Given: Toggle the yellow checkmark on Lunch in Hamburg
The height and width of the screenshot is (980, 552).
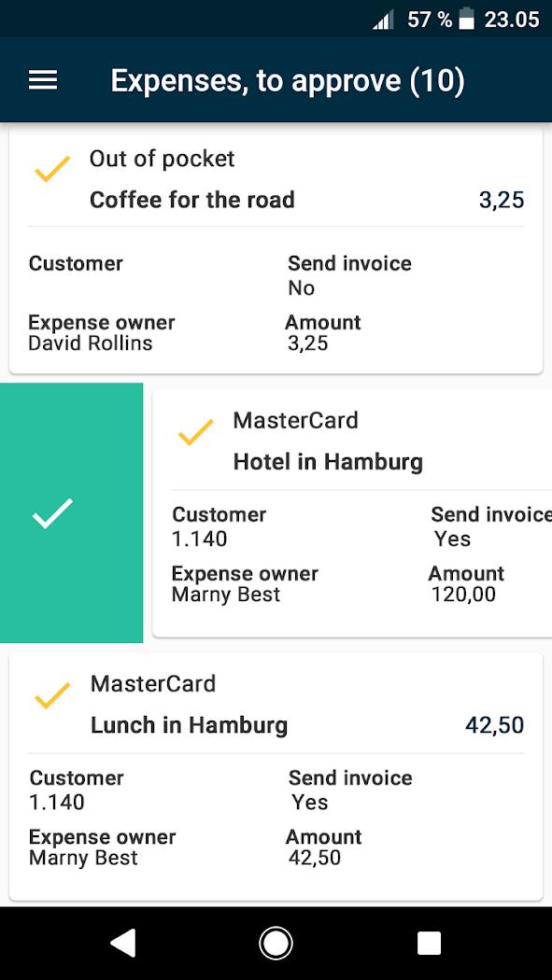Looking at the screenshot, I should coord(52,695).
